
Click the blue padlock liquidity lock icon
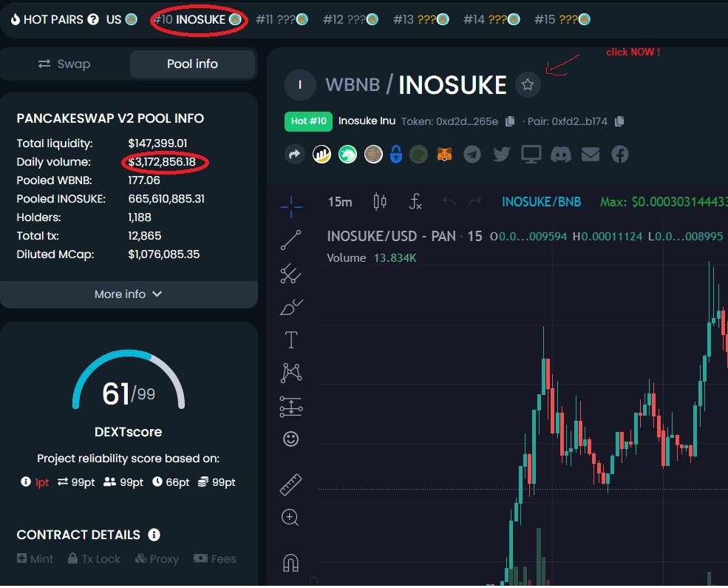[x=396, y=154]
